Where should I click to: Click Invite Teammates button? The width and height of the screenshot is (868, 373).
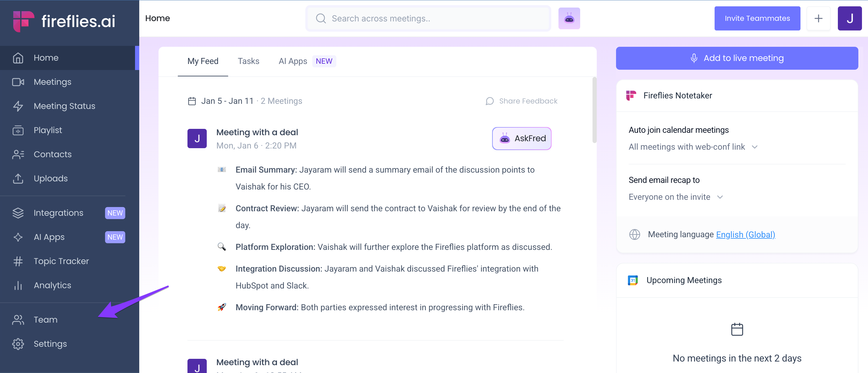coord(757,18)
